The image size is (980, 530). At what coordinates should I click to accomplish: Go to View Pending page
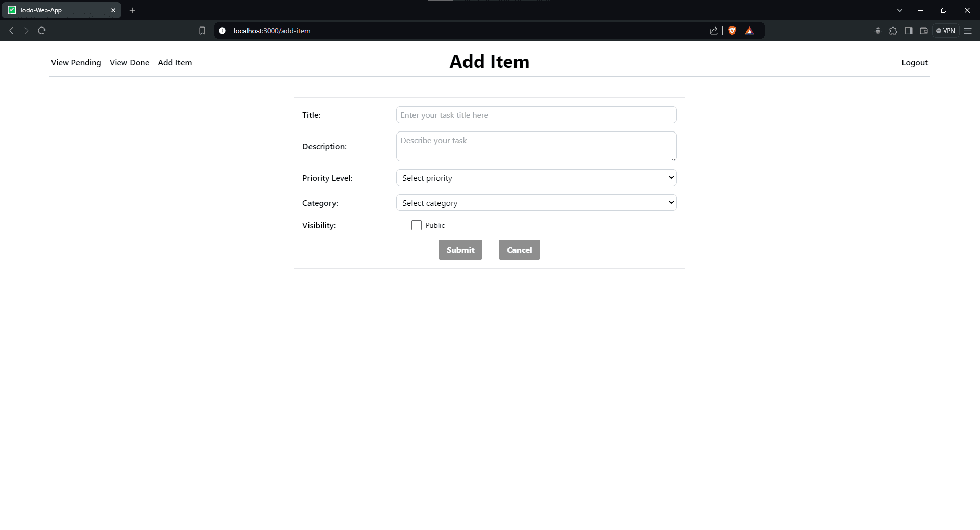point(76,63)
